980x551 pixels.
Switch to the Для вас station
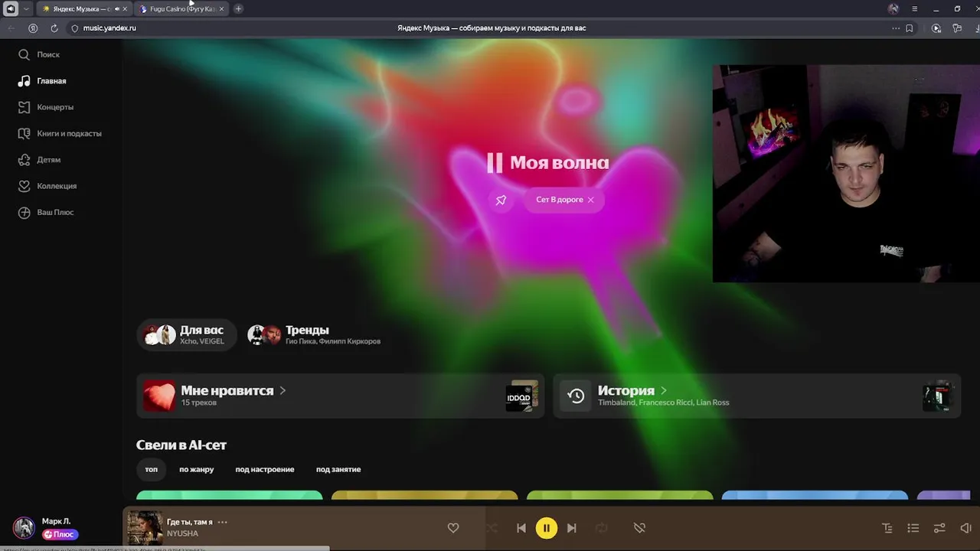[x=185, y=334]
